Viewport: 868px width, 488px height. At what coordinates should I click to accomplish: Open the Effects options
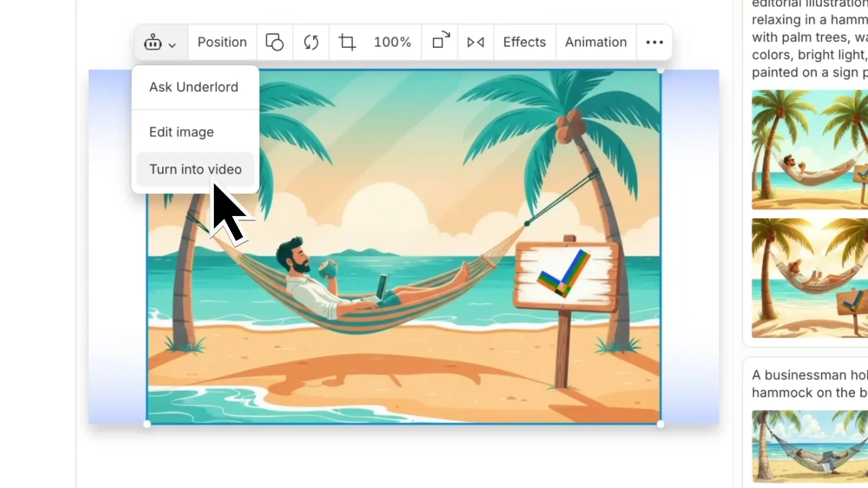pyautogui.click(x=524, y=42)
